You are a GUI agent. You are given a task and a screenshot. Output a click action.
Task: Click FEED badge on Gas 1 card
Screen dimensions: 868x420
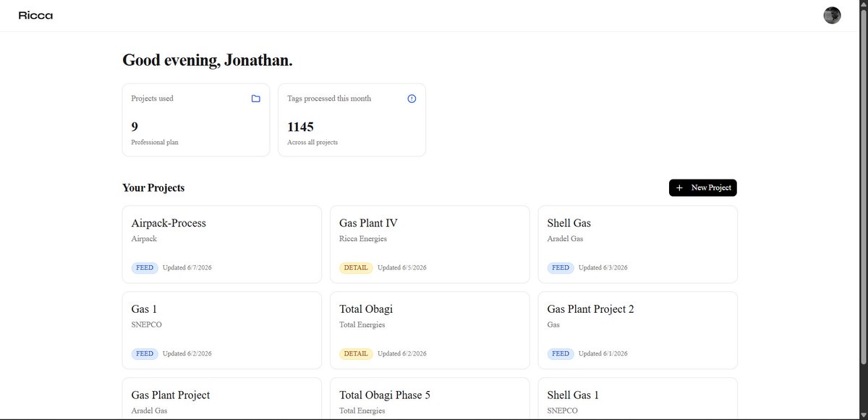tap(145, 354)
